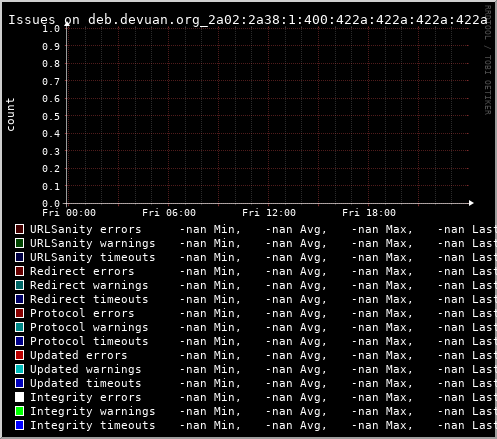Click the Fri 12:00 time axis label
This screenshot has height=439, width=497.
coord(269,213)
